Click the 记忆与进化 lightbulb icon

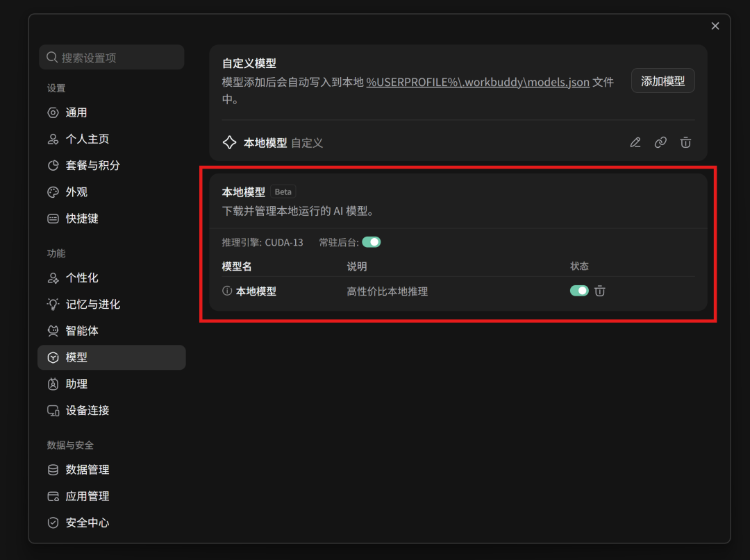point(53,305)
